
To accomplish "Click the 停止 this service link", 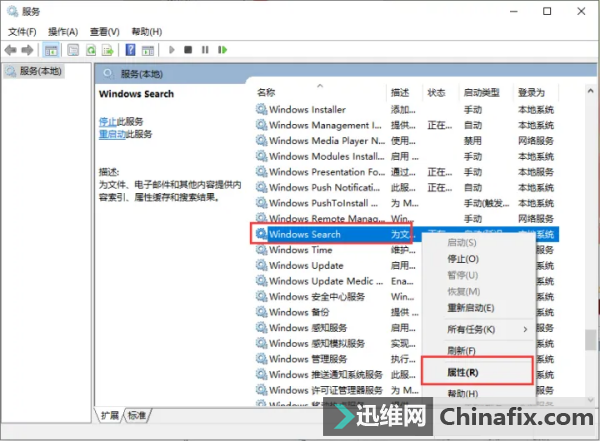I will (x=108, y=122).
